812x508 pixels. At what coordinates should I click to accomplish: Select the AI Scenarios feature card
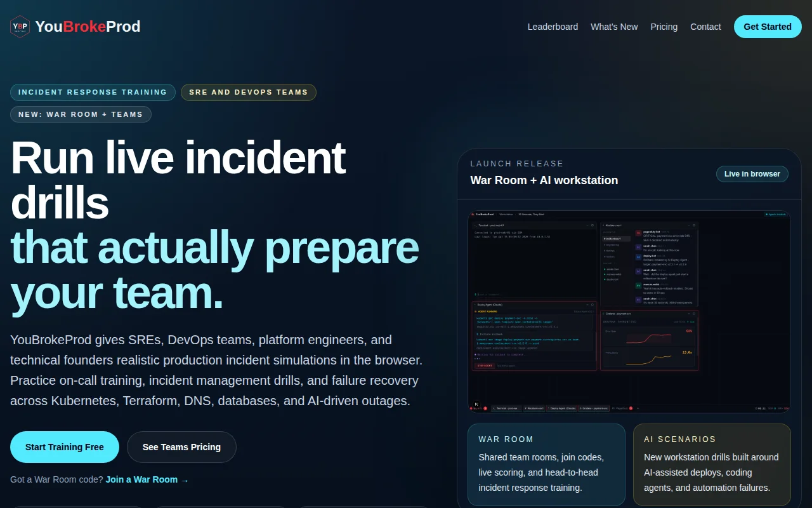pos(712,464)
